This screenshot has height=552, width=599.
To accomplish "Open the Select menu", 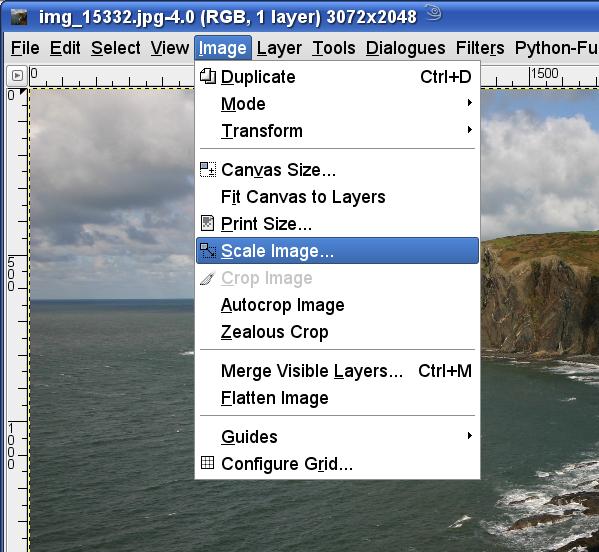I will 116,48.
